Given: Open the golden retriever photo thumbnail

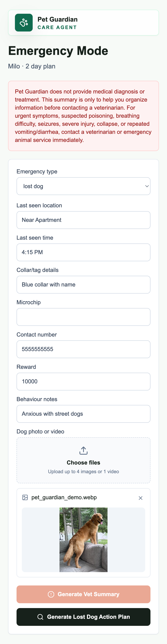Looking at the screenshot, I should (x=83, y=540).
